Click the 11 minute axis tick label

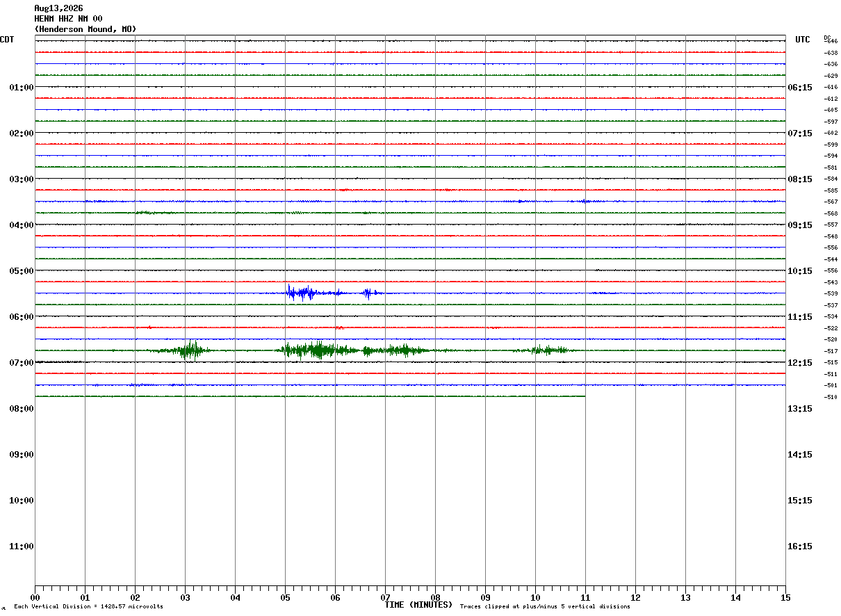coord(585,598)
